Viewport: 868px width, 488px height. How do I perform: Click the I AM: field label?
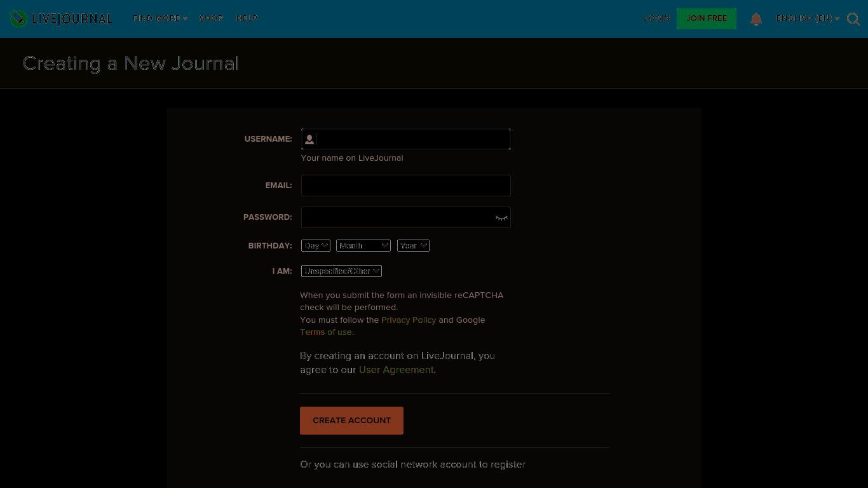[282, 271]
